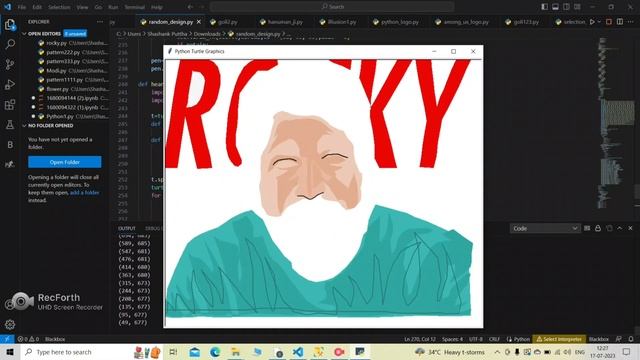
Task: Click the Windows taskbar search box
Action: (77, 352)
